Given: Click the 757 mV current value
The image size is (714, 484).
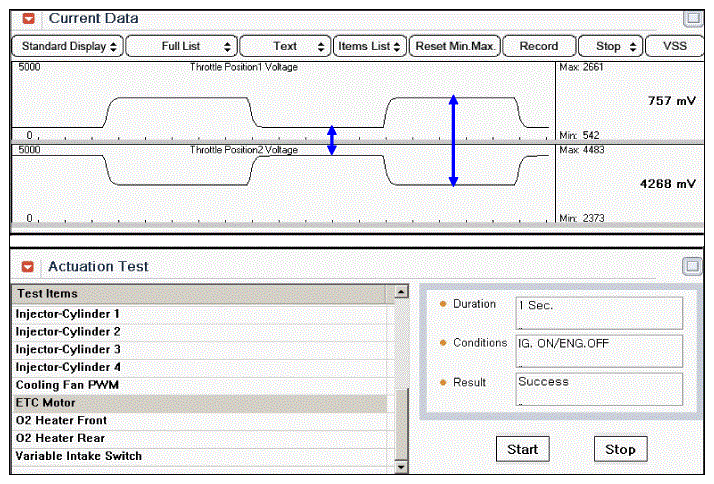Looking at the screenshot, I should click(x=672, y=101).
